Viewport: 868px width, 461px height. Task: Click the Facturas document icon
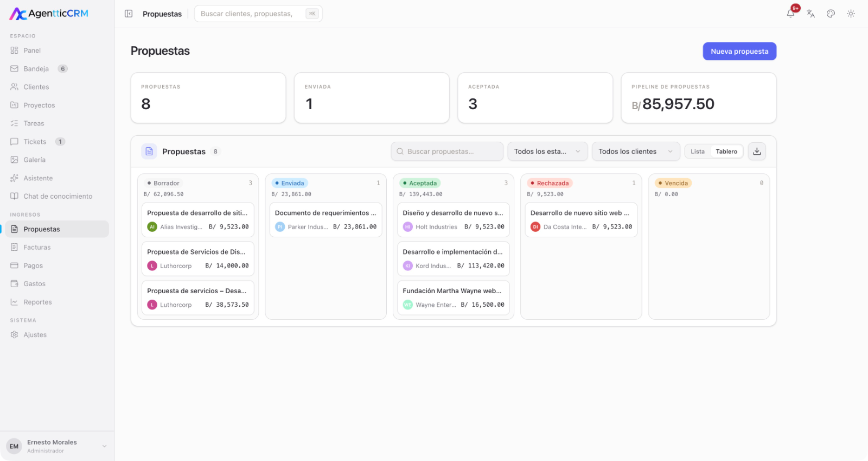[x=14, y=247]
